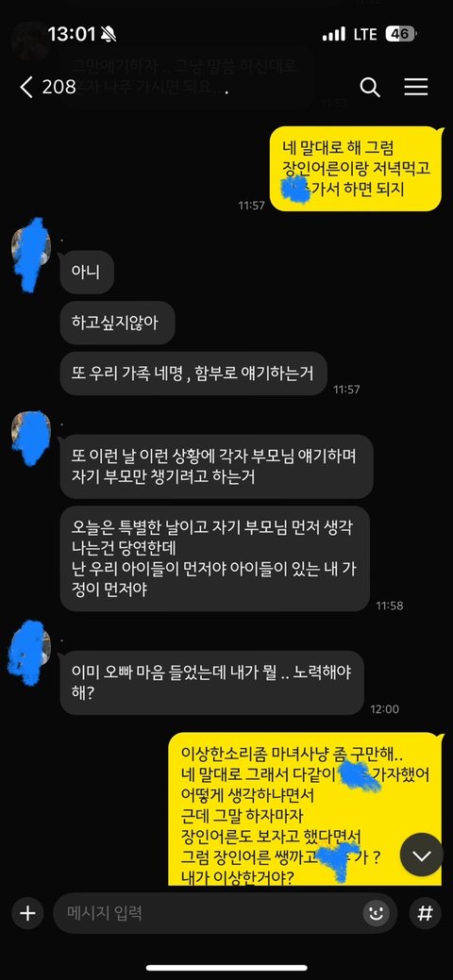Jump to latest with down-chevron button
The height and width of the screenshot is (980, 453).
coord(422,855)
